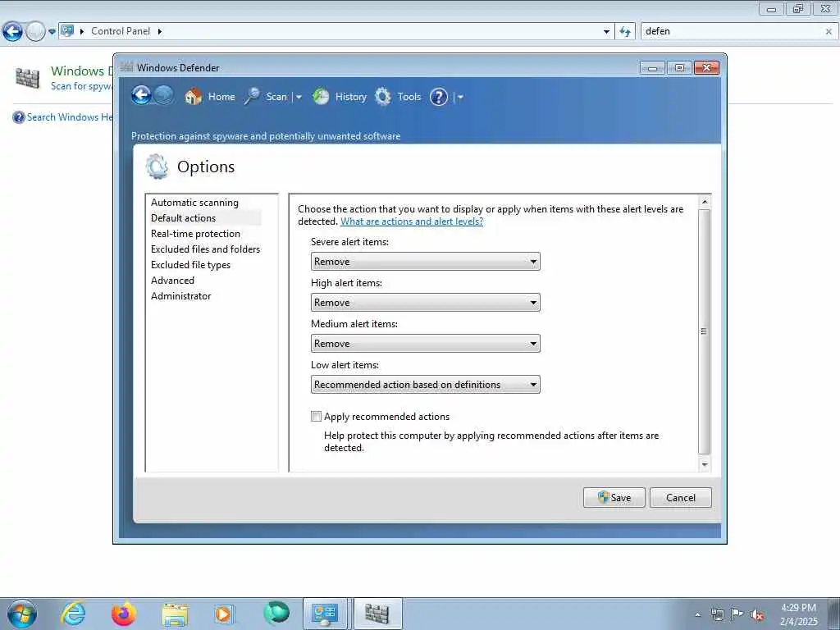Start a scan with the Scan icon
Viewport: 840px width, 630px height.
(266, 97)
